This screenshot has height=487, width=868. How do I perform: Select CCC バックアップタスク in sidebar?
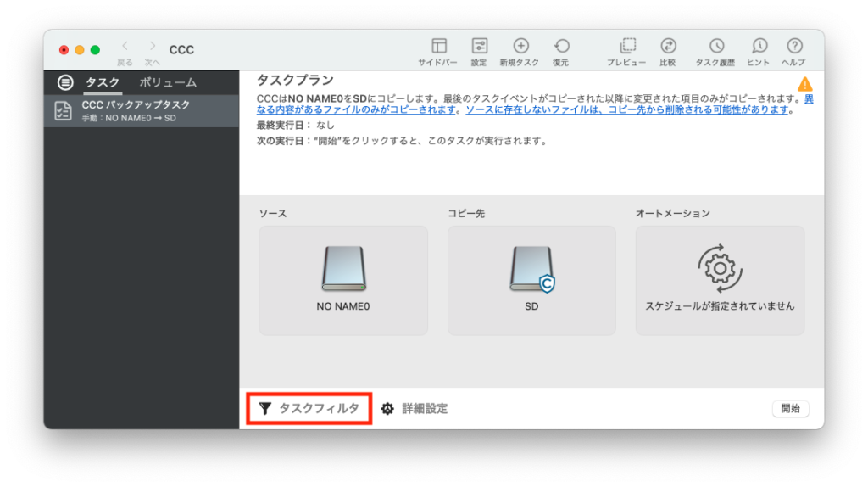coord(142,111)
